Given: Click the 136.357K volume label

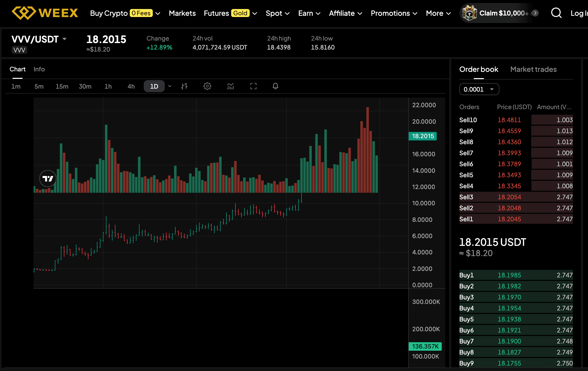Looking at the screenshot, I should coord(425,346).
